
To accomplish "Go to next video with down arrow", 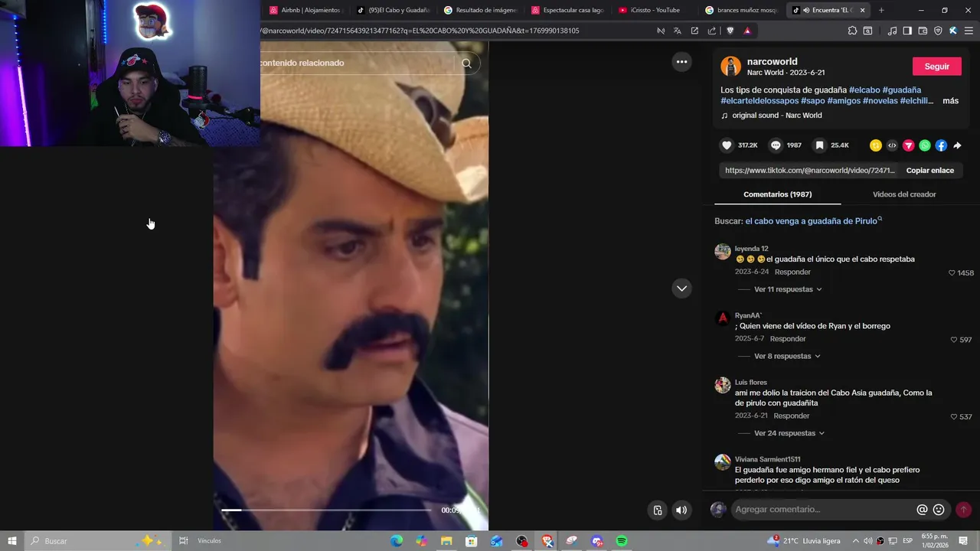I will click(681, 289).
